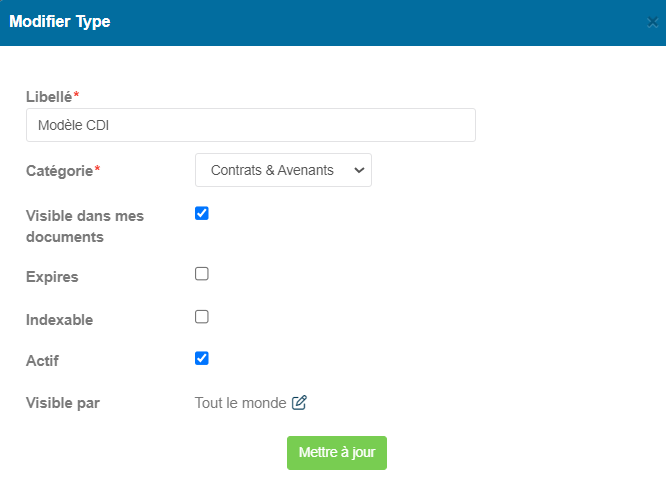
Task: Disable the Actif checkbox
Action: pyautogui.click(x=202, y=358)
